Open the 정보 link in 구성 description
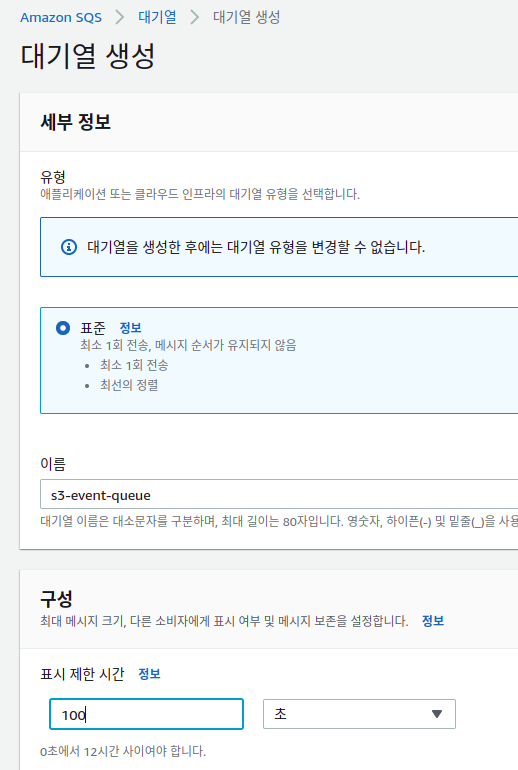 pyautogui.click(x=433, y=621)
